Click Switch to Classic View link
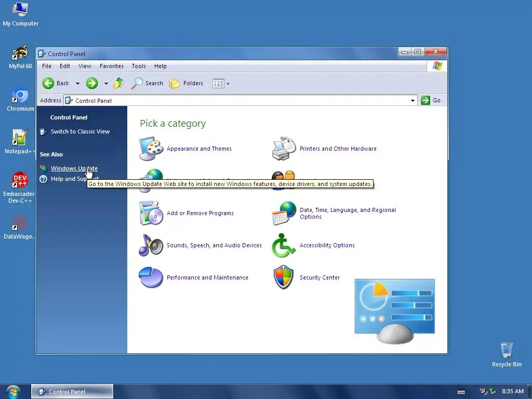The height and width of the screenshot is (399, 532). click(80, 131)
